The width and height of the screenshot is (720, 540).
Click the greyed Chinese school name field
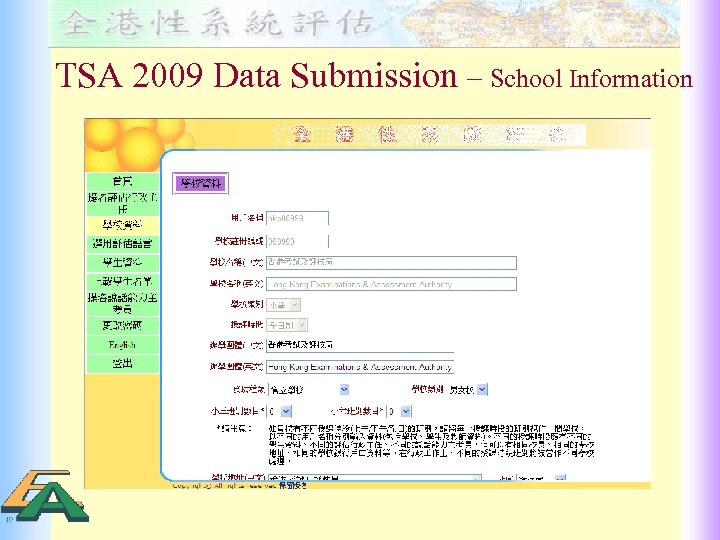point(391,262)
